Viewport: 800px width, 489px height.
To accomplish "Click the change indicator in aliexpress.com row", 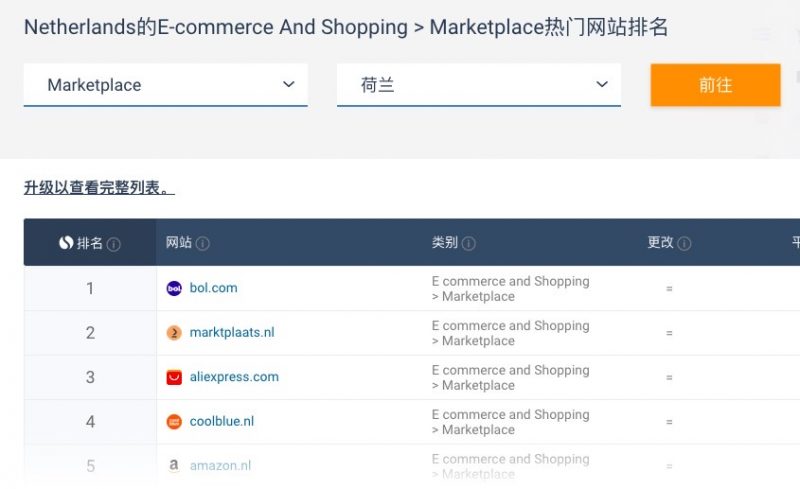I will click(669, 377).
